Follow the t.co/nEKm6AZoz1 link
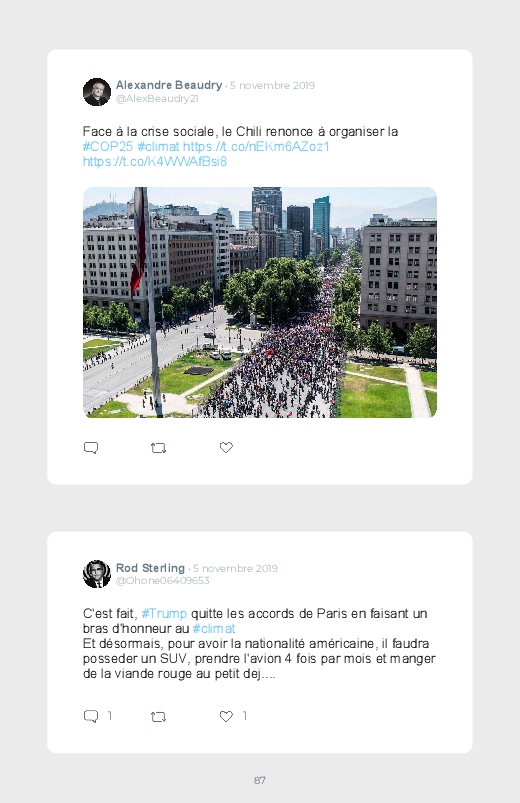Image resolution: width=520 pixels, height=803 pixels. pos(256,146)
